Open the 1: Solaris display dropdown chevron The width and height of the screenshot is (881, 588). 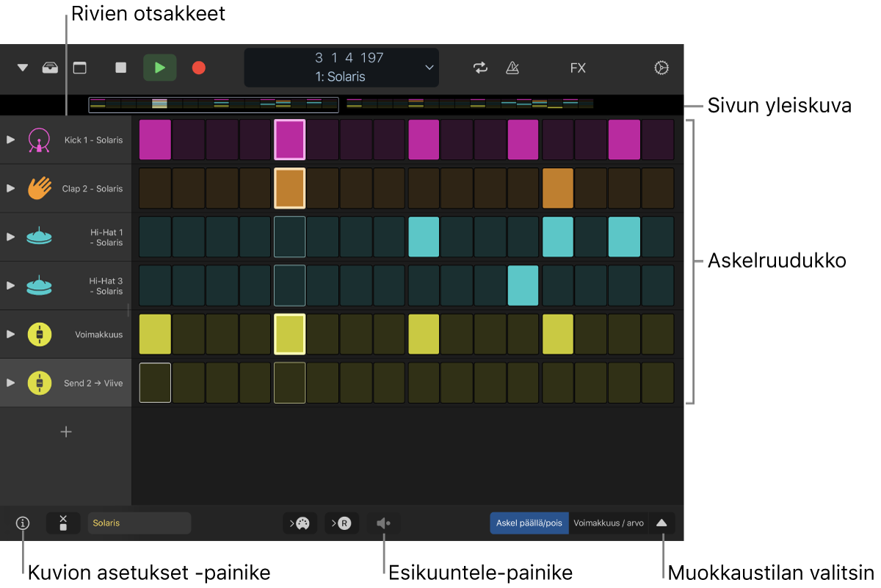(429, 68)
